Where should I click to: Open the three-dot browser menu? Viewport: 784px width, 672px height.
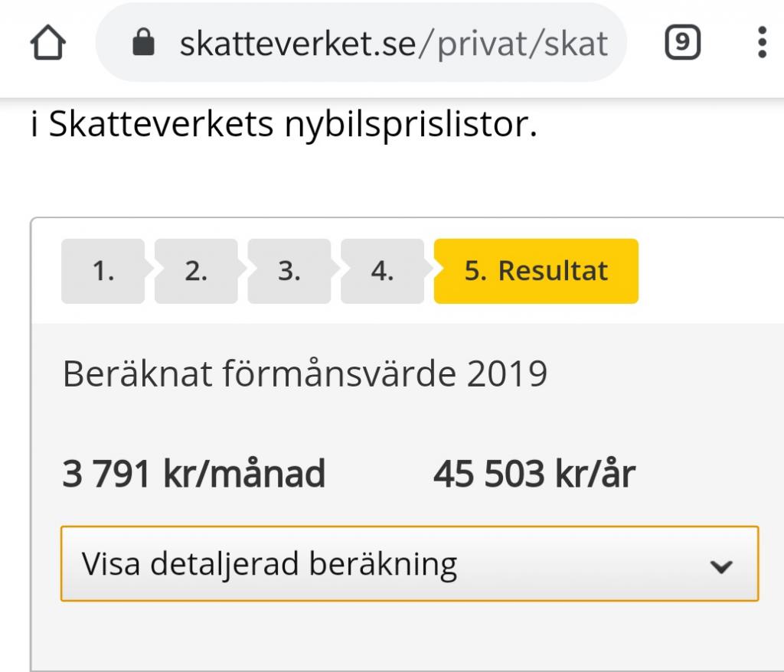click(x=761, y=43)
